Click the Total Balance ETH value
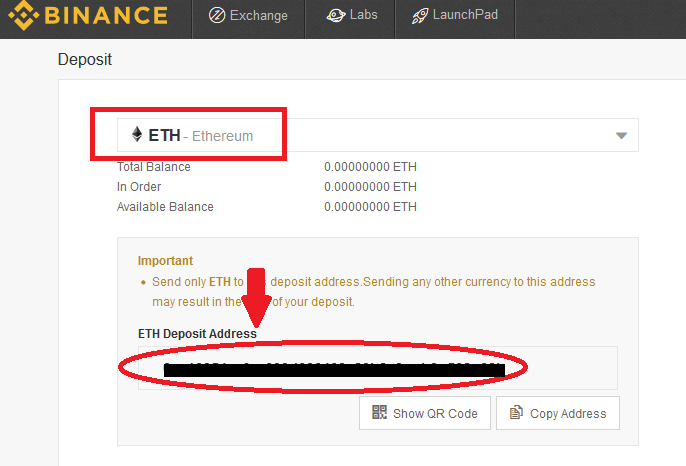Screen dimensions: 686x466 (x=370, y=167)
